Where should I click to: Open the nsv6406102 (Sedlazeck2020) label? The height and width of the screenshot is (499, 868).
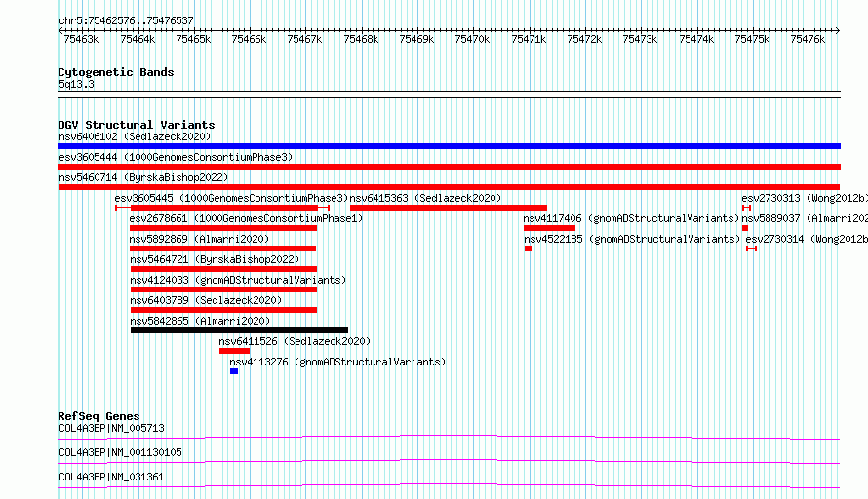(135, 136)
